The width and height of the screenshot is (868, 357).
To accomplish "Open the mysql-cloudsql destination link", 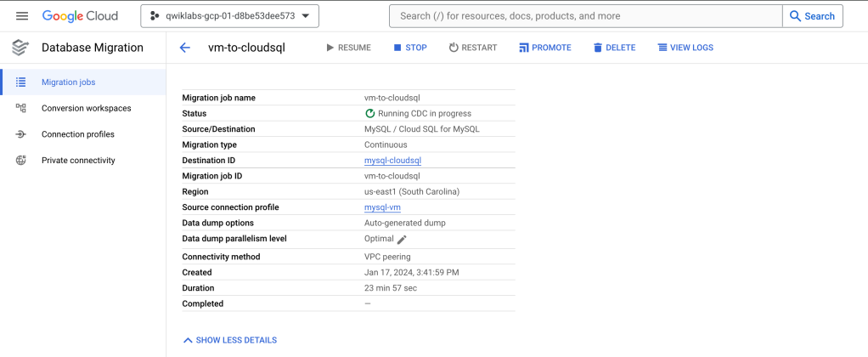I will (392, 160).
